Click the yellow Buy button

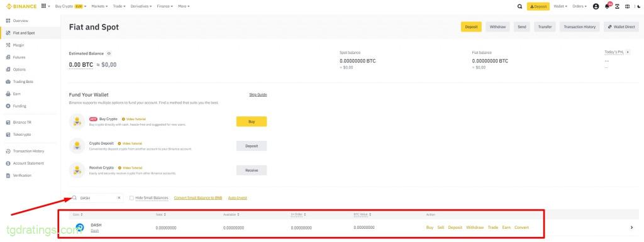point(252,121)
